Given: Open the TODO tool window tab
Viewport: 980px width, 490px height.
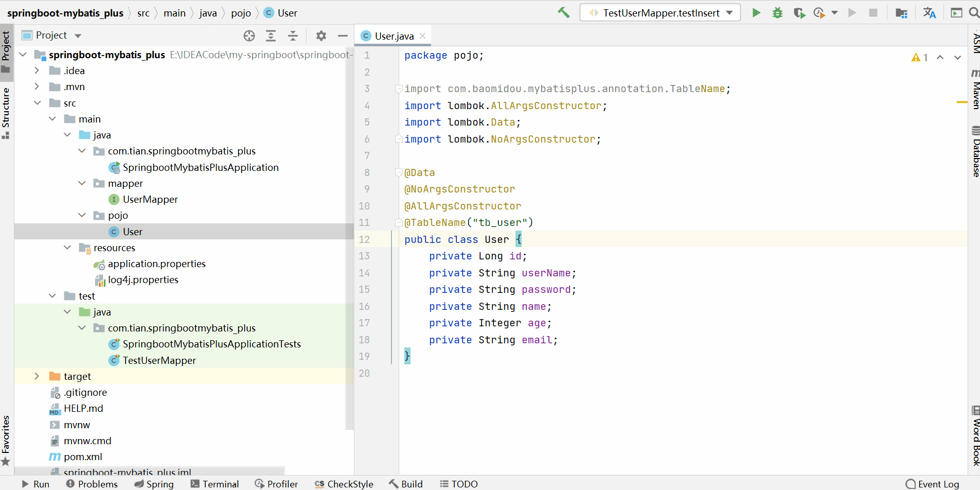Looking at the screenshot, I should (x=459, y=484).
